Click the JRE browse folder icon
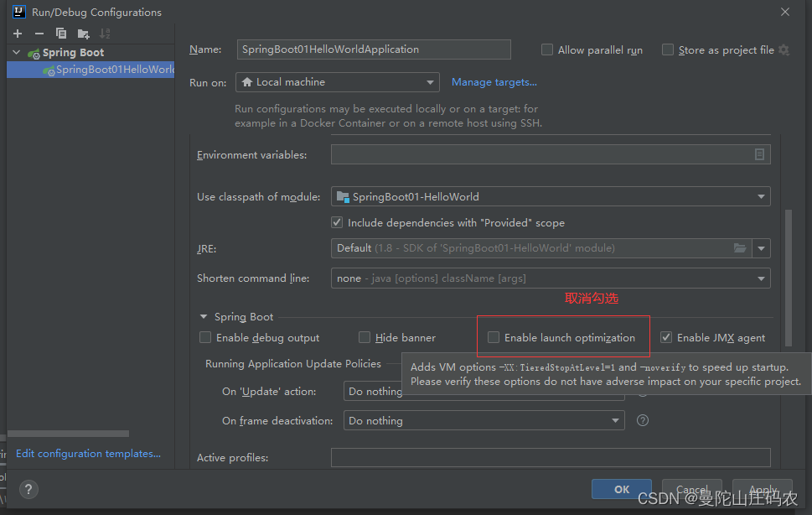The height and width of the screenshot is (515, 812). (740, 248)
